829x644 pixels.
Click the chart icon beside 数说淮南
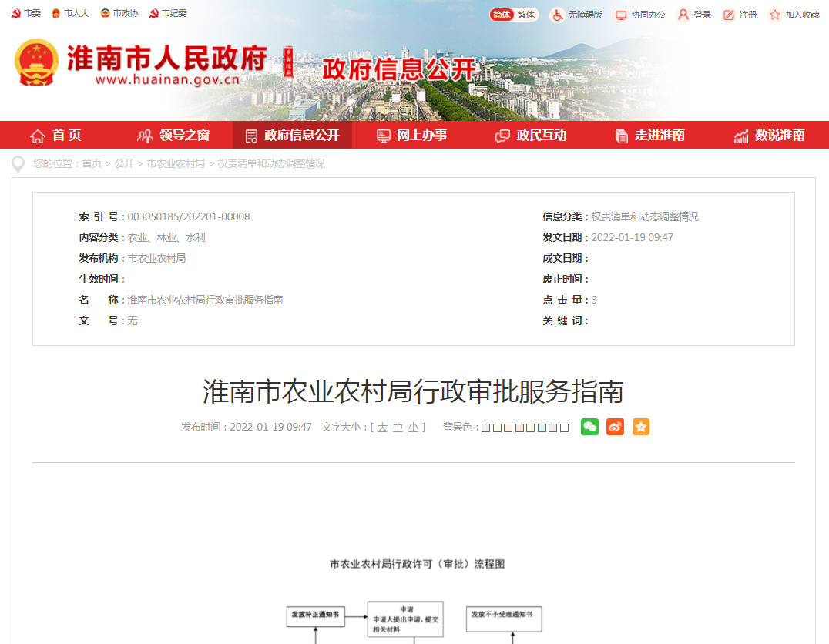(742, 135)
